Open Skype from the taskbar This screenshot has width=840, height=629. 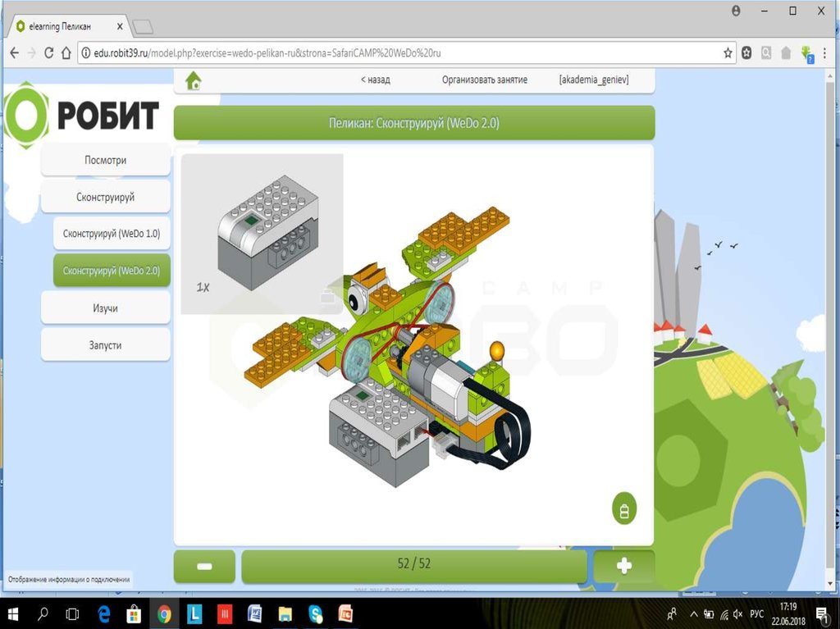[316, 613]
